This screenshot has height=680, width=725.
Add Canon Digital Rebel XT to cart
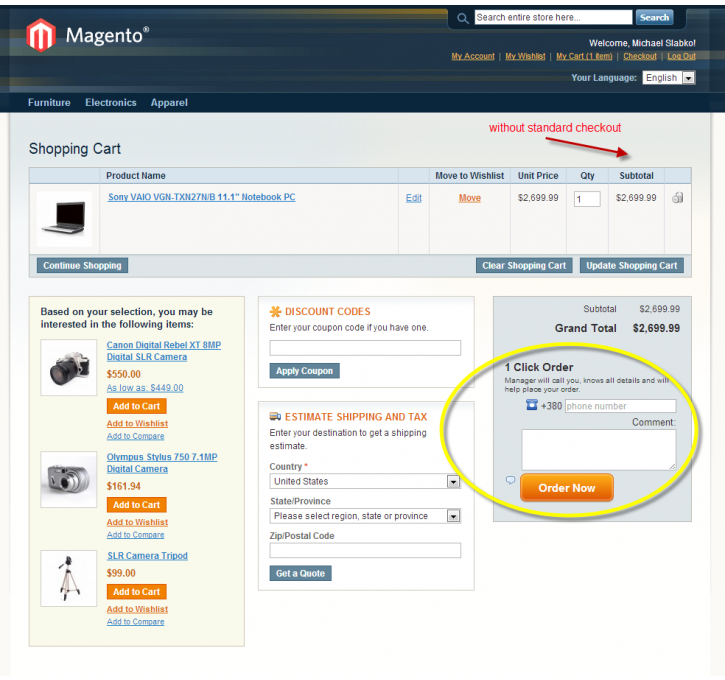point(136,406)
